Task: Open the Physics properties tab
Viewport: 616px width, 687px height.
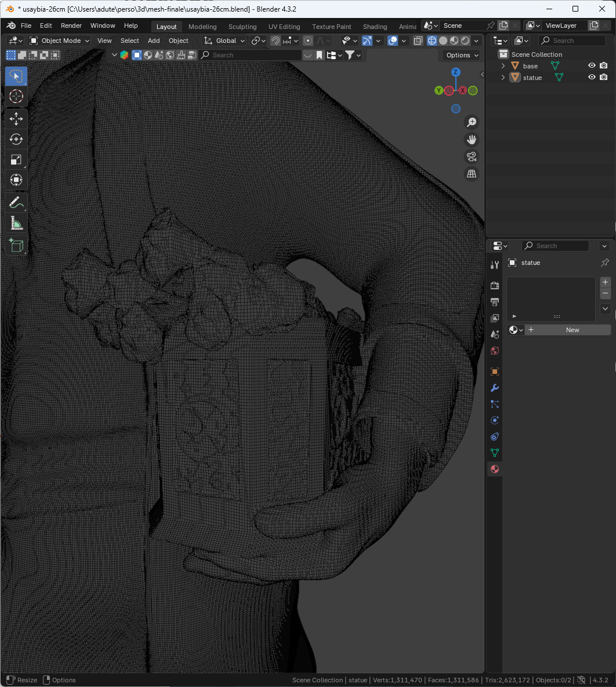Action: pyautogui.click(x=495, y=420)
